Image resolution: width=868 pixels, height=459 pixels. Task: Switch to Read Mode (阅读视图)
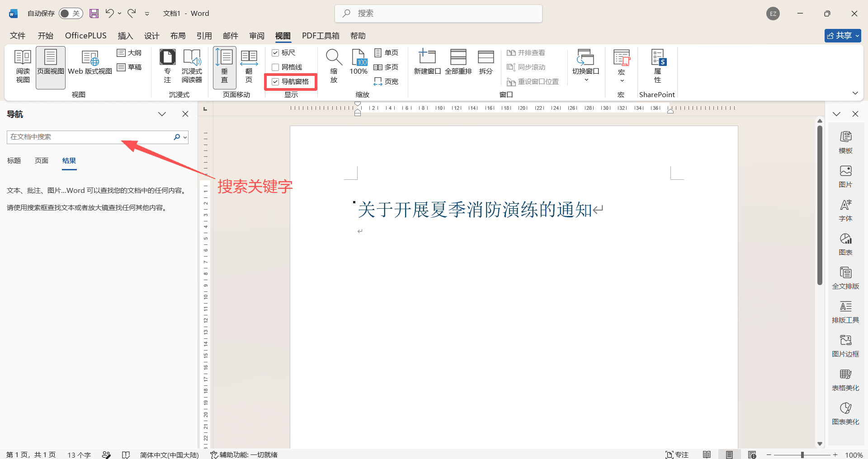tap(23, 67)
